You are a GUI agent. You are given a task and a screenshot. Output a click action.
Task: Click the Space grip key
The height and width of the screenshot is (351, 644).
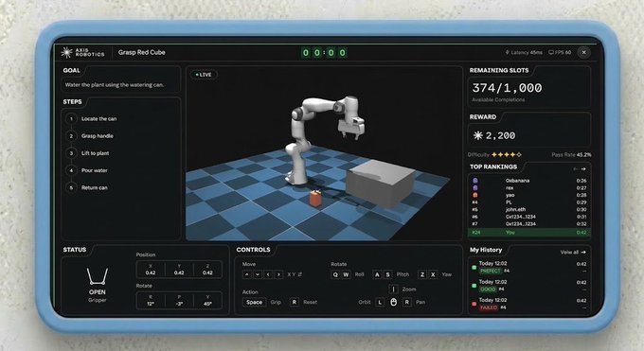point(254,302)
